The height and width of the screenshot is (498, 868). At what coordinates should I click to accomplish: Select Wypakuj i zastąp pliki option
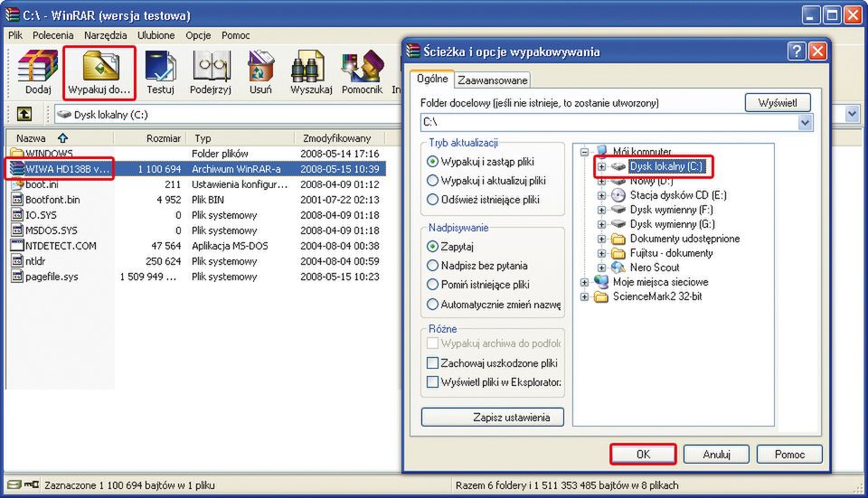[433, 162]
